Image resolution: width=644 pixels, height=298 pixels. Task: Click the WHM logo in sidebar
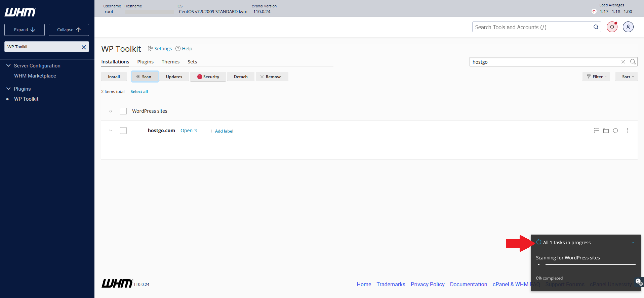[x=20, y=12]
